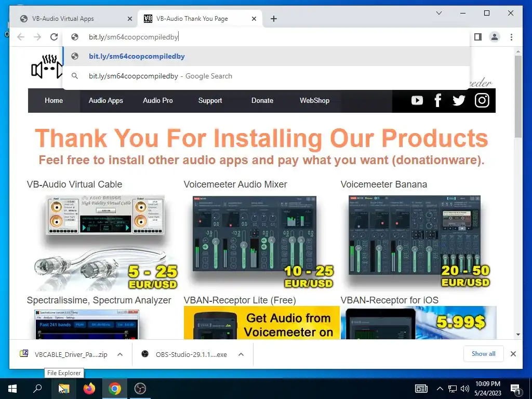This screenshot has width=532, height=399.
Task: Open the VB-Audio Instagram icon
Action: (482, 100)
